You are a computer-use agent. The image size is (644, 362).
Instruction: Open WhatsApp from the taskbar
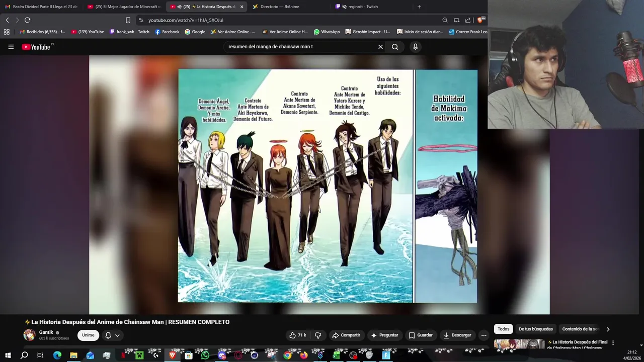(x=205, y=355)
